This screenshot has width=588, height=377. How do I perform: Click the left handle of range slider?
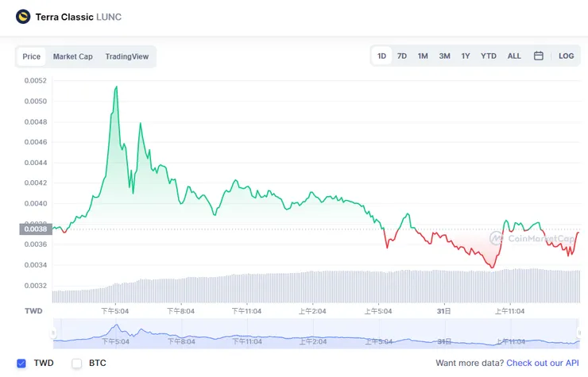[x=54, y=333]
